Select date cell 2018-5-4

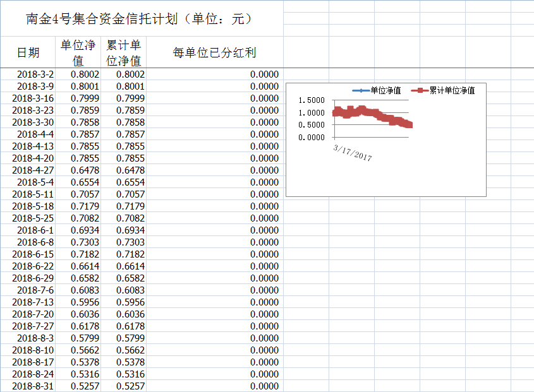[x=28, y=182]
